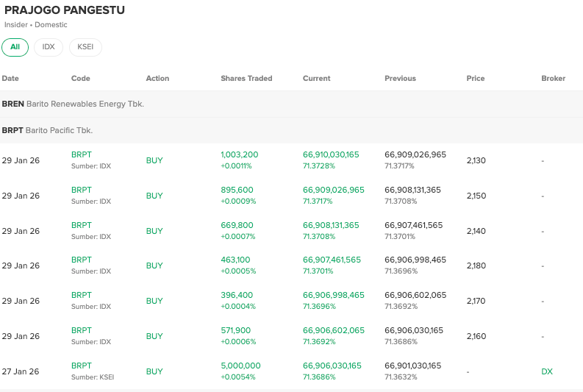Click the Insider • Domestic subtitle
The image size is (583, 392).
(x=36, y=25)
